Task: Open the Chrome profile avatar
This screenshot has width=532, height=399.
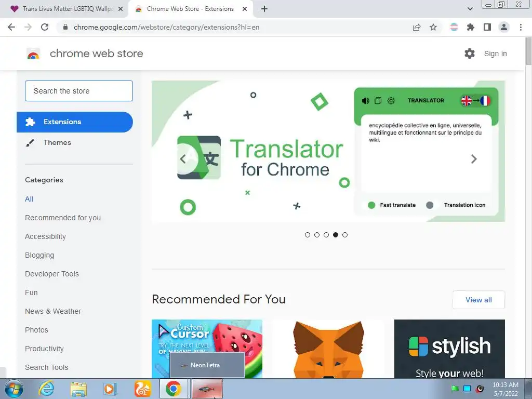Action: (504, 27)
